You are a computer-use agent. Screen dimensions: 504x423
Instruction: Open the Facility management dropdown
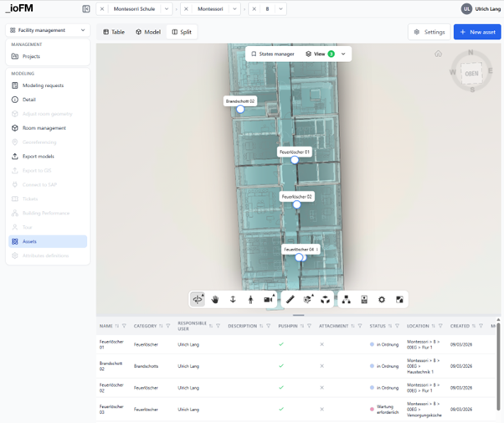pos(48,31)
